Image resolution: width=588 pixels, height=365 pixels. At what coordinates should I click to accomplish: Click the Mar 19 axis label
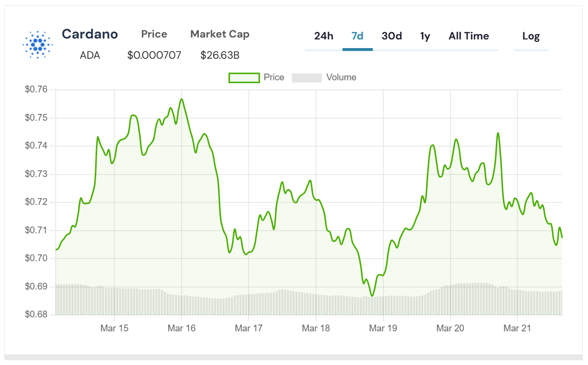[383, 328]
